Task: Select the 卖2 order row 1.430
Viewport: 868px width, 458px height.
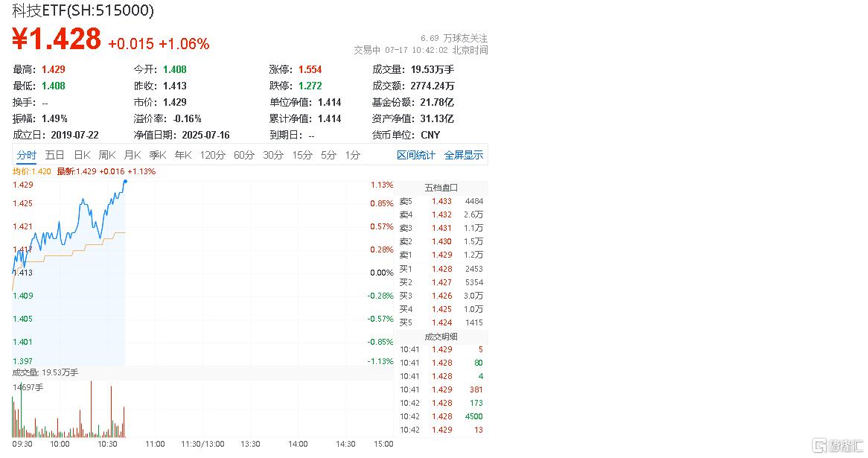Action: (441, 241)
